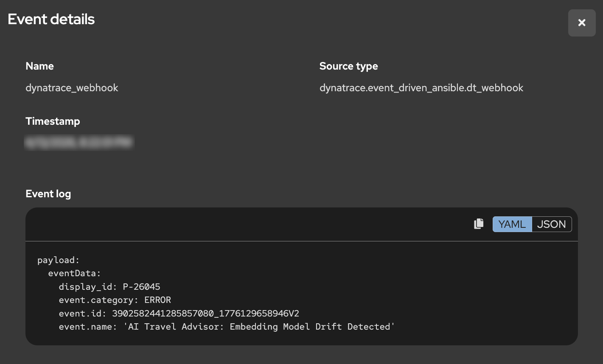The image size is (603, 364).
Task: Close the Event details dialog
Action: pyautogui.click(x=581, y=23)
